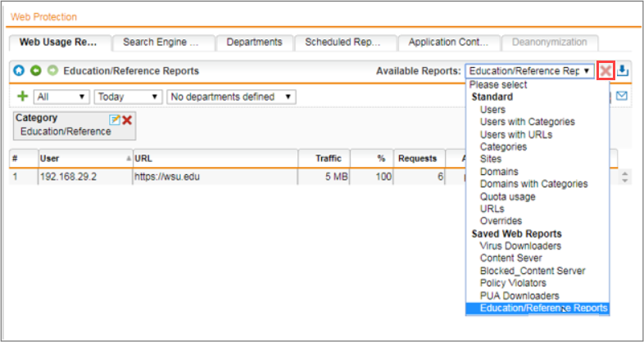Go back with the green left arrow
This screenshot has width=644, height=342.
pyautogui.click(x=34, y=71)
